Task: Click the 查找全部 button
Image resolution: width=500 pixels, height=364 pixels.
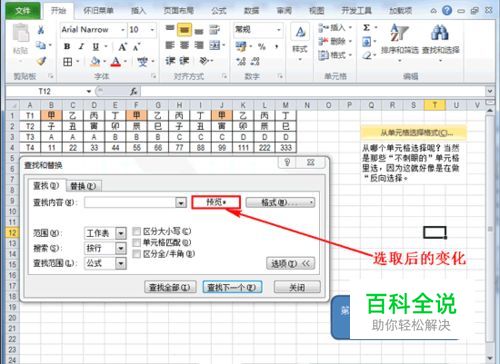Action: click(x=170, y=287)
